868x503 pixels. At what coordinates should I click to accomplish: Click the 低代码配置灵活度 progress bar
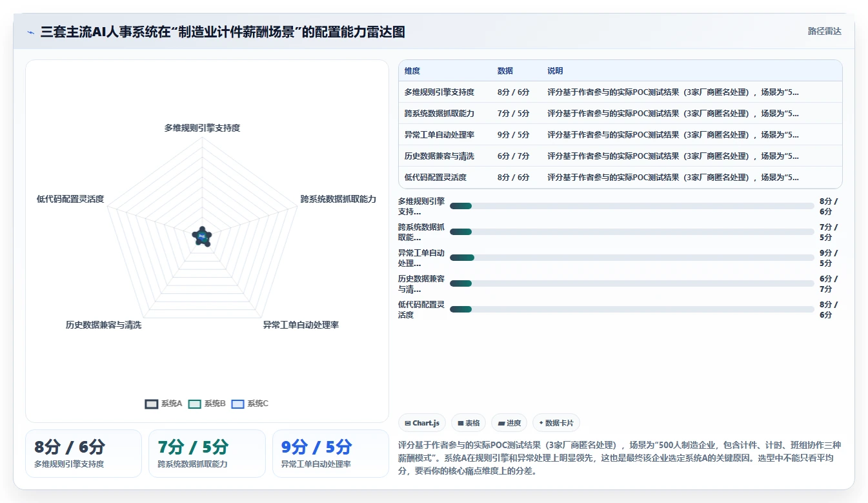(632, 309)
